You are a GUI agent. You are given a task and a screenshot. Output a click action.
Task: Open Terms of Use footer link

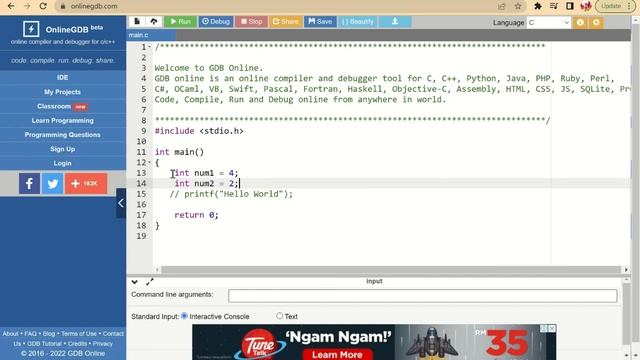pyautogui.click(x=79, y=333)
